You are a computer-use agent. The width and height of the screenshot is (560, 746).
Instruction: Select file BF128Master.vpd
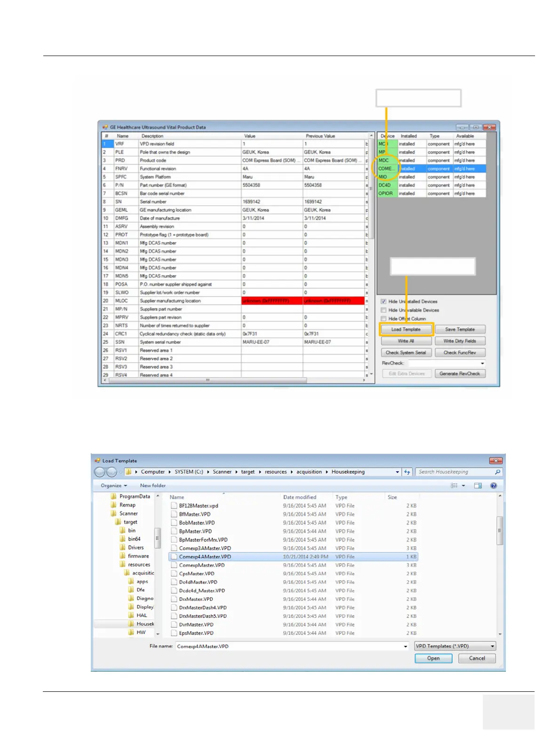293,506
